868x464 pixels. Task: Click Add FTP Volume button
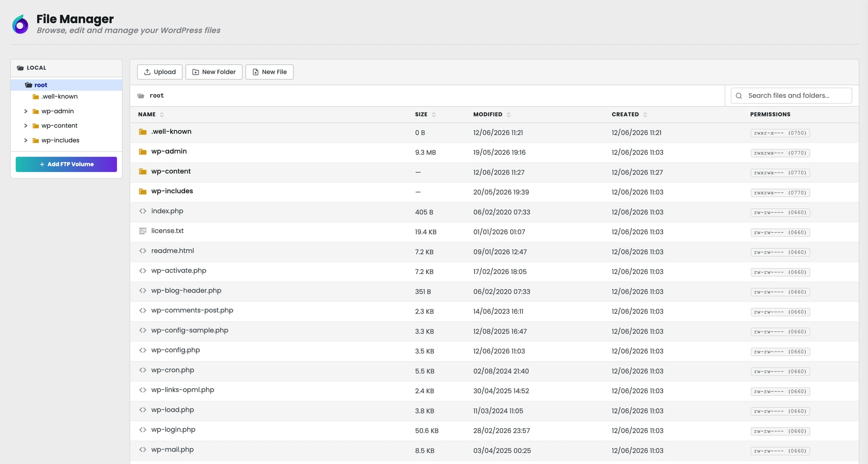point(66,164)
